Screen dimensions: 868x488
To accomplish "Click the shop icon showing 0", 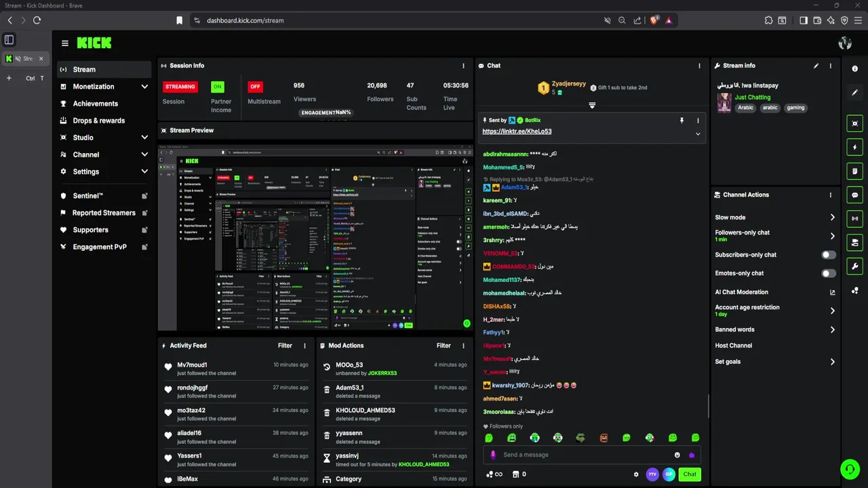I will [519, 474].
